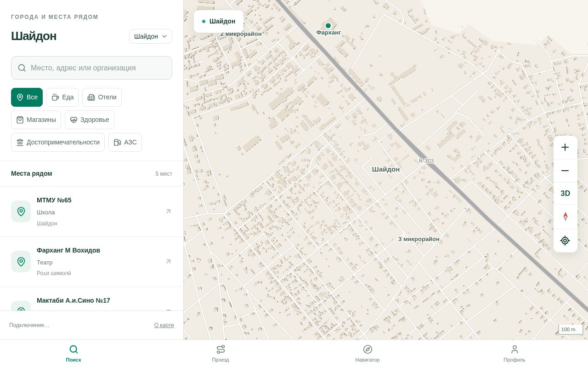
Task: Enable the Отели category filter
Action: 102,97
